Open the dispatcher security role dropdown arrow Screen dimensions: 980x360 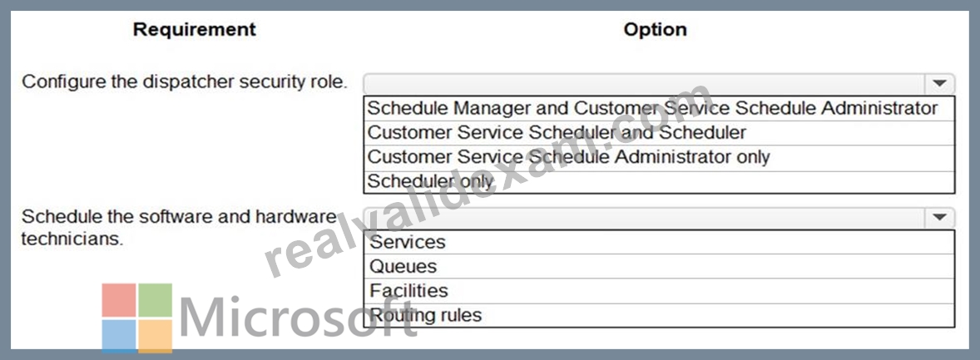pyautogui.click(x=938, y=83)
